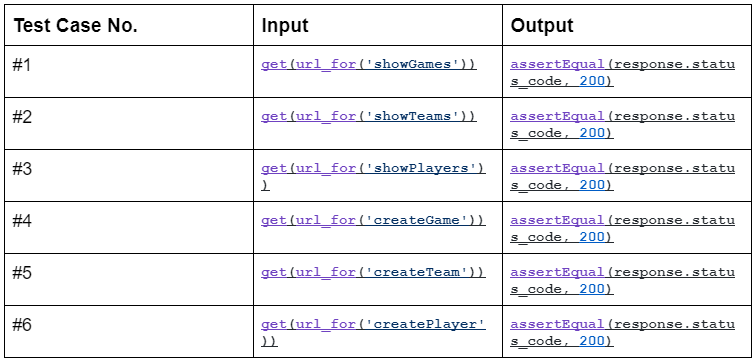The image size is (756, 362).
Task: Open the get(url_for('showPlayers')) link
Action: pos(373,176)
